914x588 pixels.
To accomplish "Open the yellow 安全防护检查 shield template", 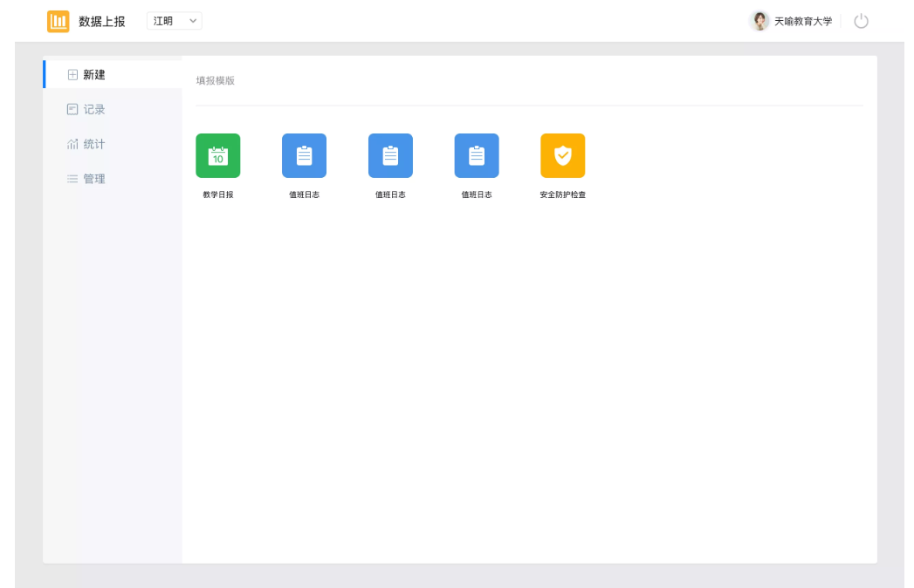I will (x=562, y=155).
